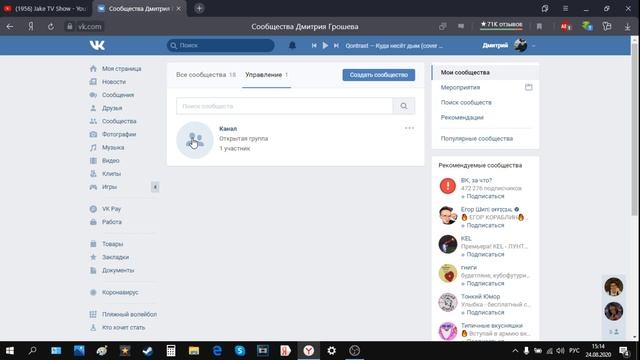Viewport: 640px width, 360px height.
Task: Click the browser bookmark icon
Action: tap(539, 27)
